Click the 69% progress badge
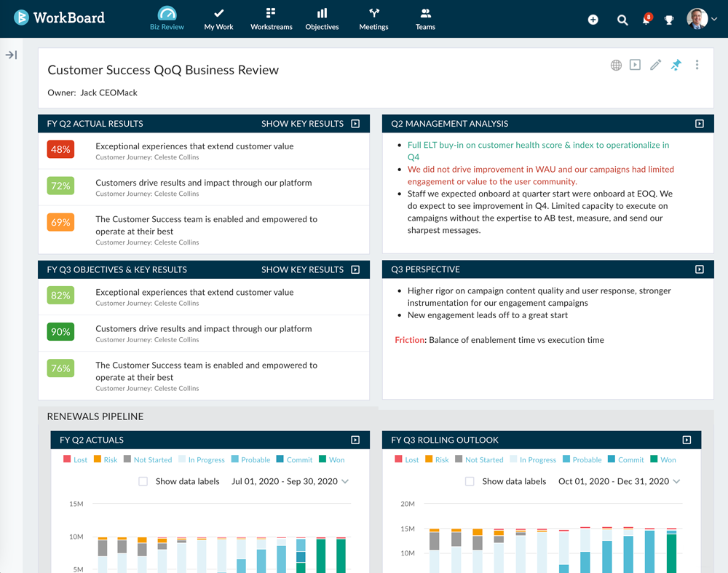The width and height of the screenshot is (728, 573). coord(60,222)
